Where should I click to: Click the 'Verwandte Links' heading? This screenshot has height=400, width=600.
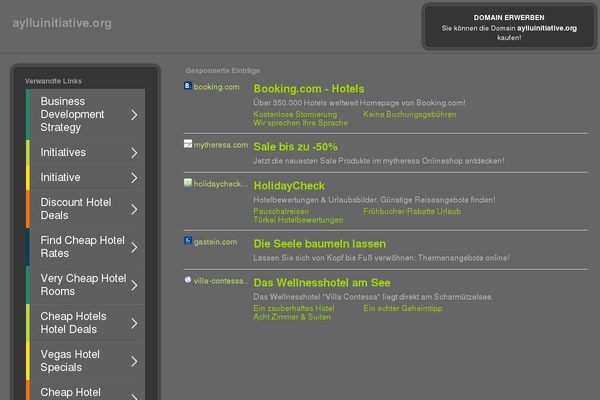click(x=53, y=81)
